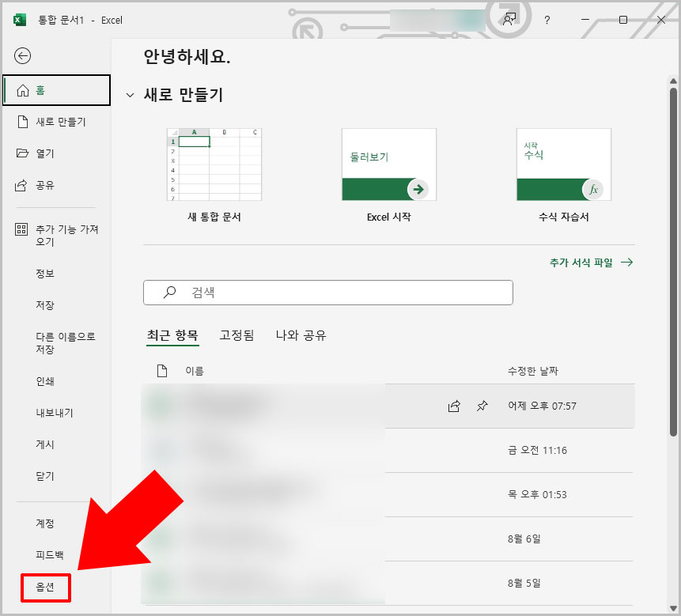
Task: Collapse the 새로 만들기 section chevron
Action: (130, 95)
